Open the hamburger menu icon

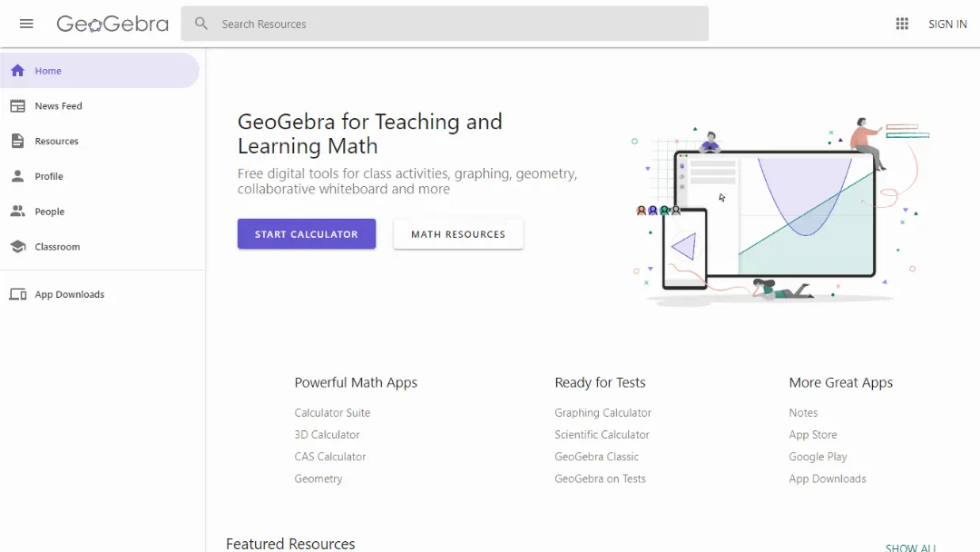(26, 24)
